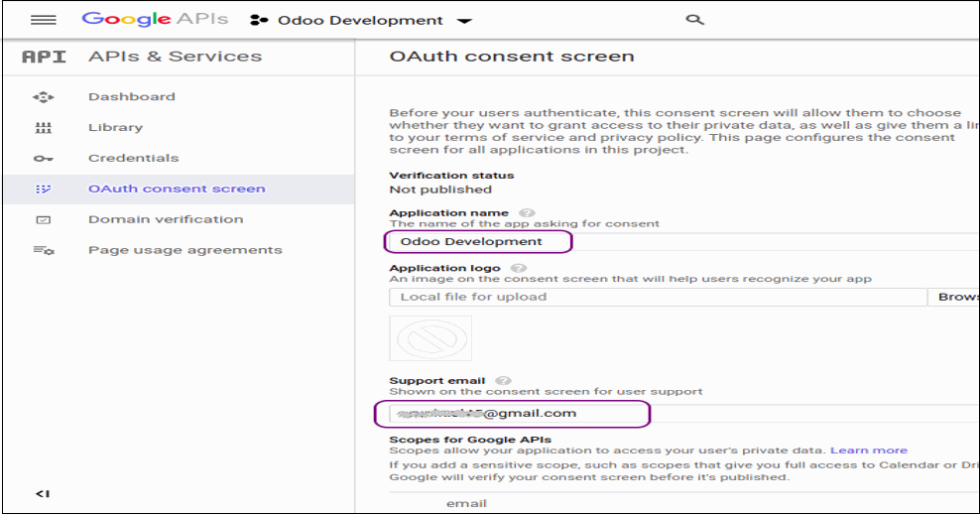Open Credentials menu item

134,158
